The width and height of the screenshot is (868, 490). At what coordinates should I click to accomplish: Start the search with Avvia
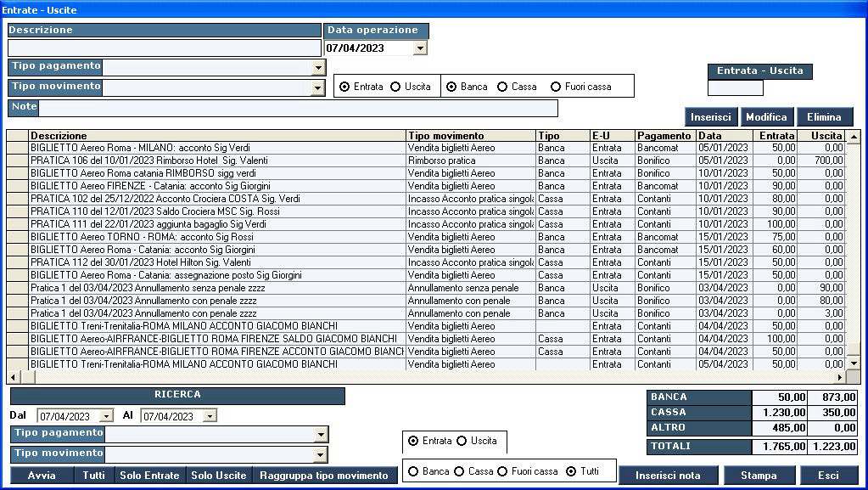tap(42, 476)
